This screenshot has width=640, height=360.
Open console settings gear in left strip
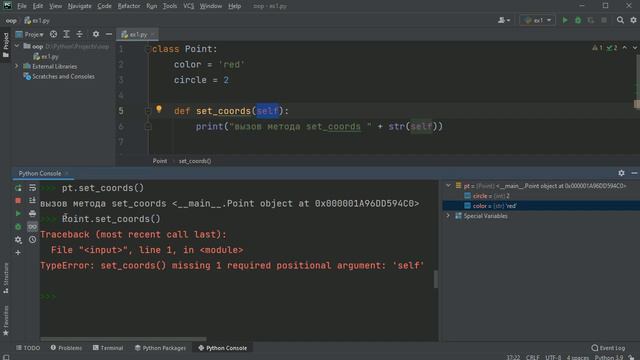click(x=18, y=240)
